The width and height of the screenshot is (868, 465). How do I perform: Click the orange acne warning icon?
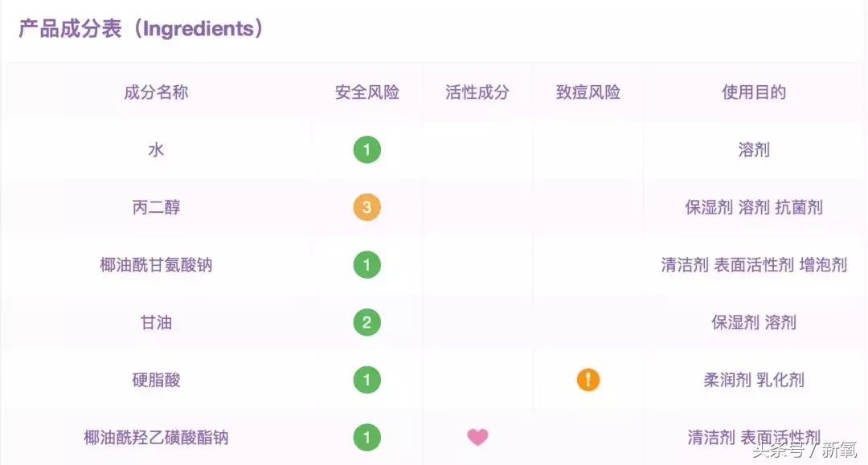588,380
